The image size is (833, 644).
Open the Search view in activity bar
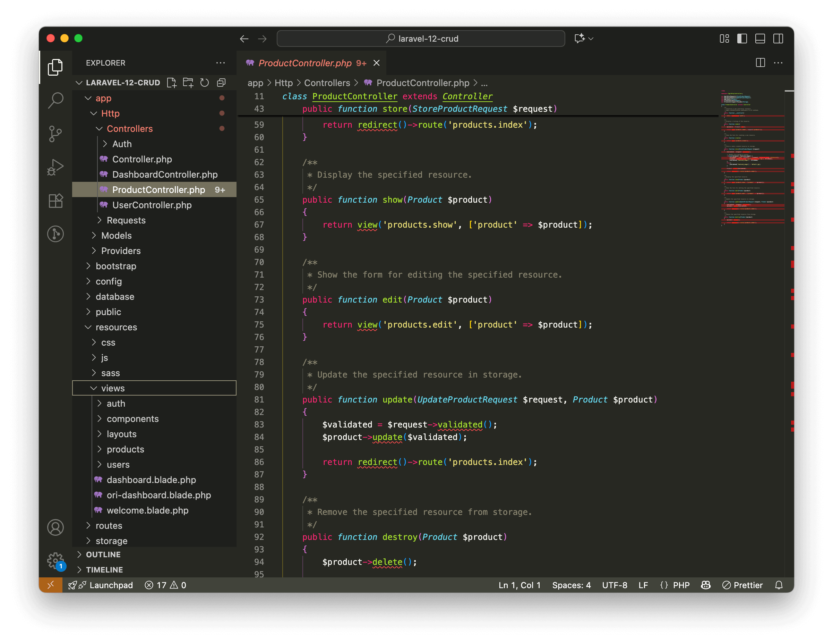[x=56, y=100]
